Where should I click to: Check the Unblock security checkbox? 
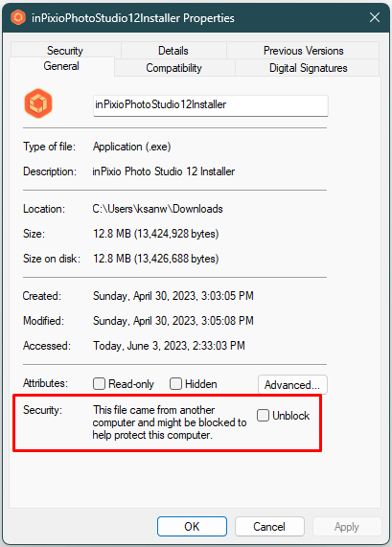263,416
